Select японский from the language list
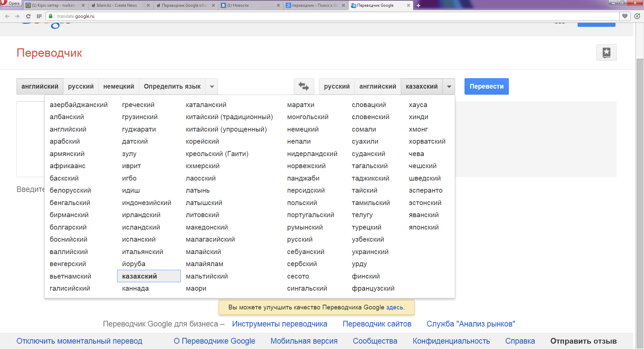 click(424, 227)
